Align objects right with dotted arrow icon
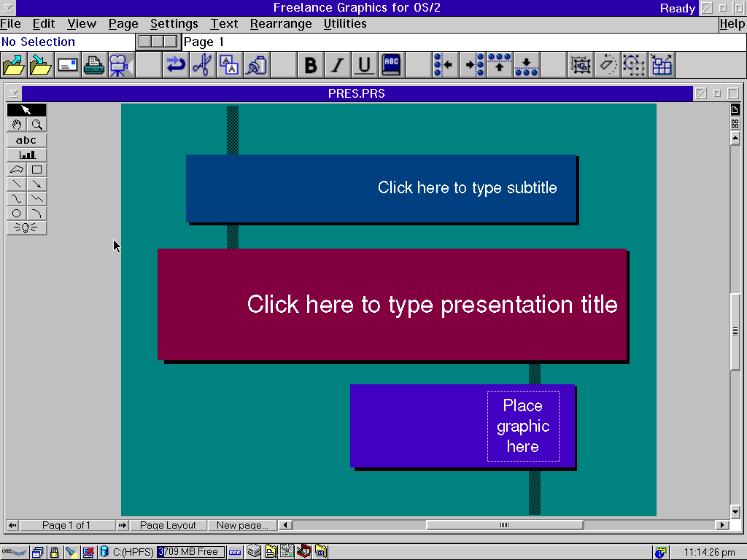 pos(472,65)
